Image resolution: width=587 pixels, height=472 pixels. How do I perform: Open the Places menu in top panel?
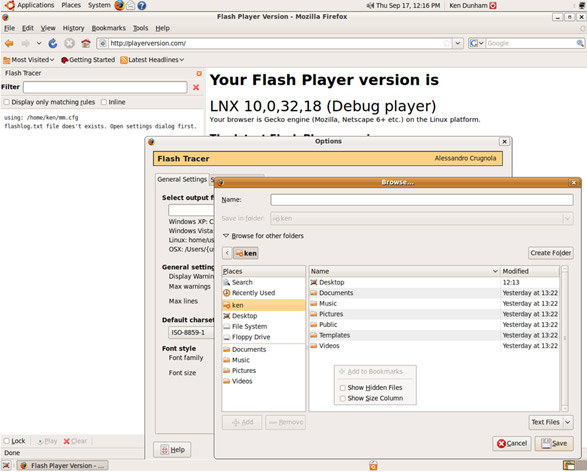[x=71, y=5]
